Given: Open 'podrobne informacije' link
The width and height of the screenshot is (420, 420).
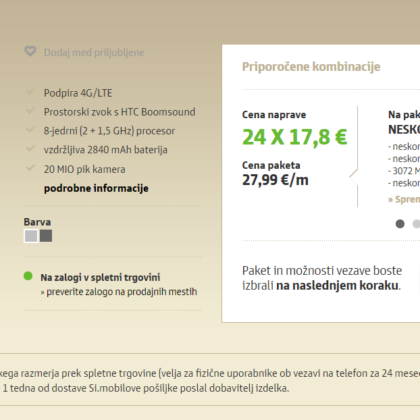Looking at the screenshot, I should (x=96, y=188).
